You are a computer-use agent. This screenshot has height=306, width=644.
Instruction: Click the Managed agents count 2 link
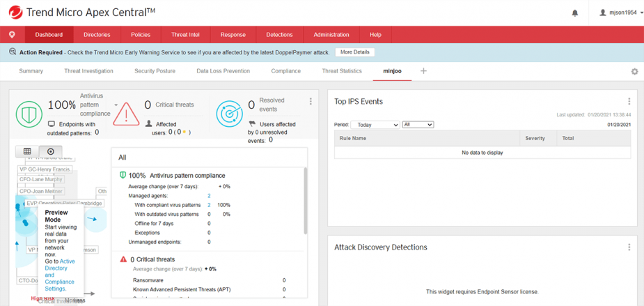click(209, 196)
